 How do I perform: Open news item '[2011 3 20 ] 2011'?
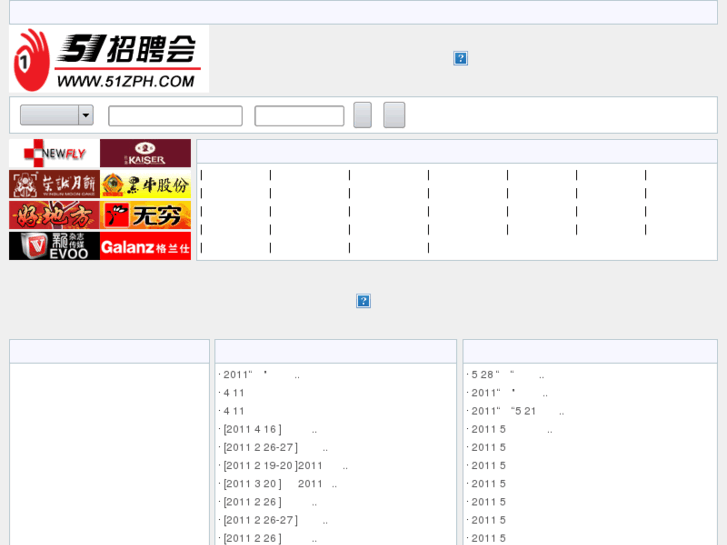[278, 484]
